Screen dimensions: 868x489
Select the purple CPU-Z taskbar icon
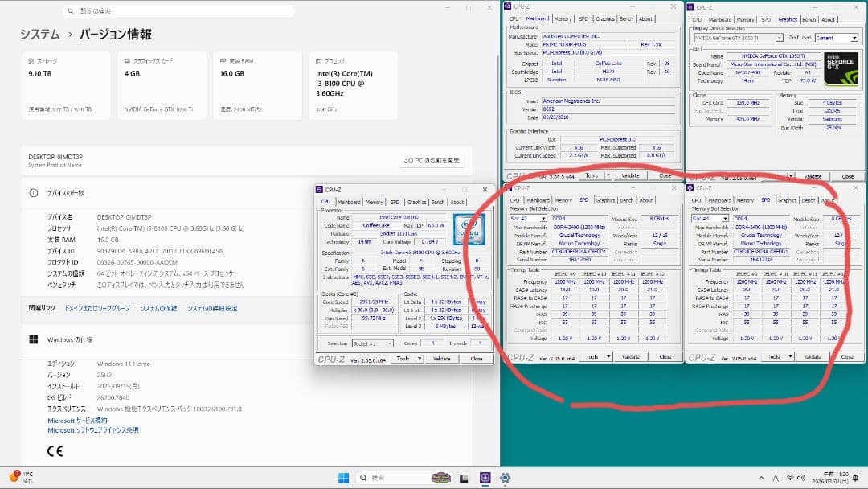[485, 478]
